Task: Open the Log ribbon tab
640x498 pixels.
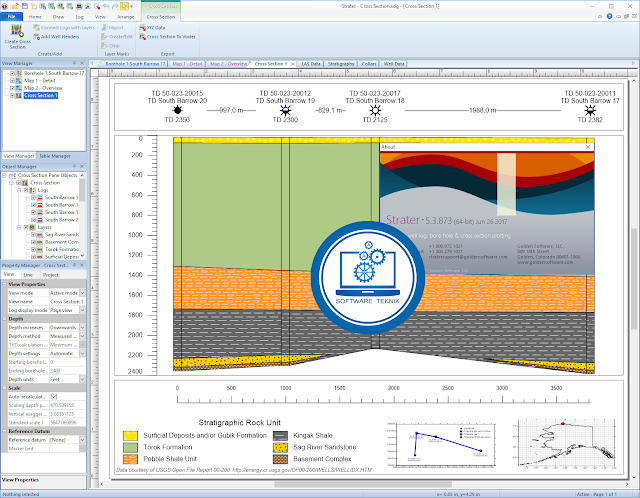Action: 80,17
